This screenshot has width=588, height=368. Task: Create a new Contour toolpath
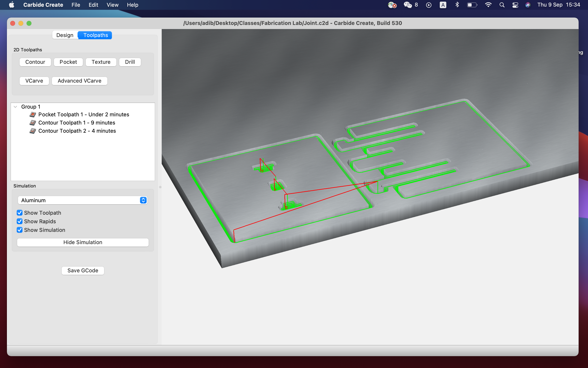coord(35,62)
